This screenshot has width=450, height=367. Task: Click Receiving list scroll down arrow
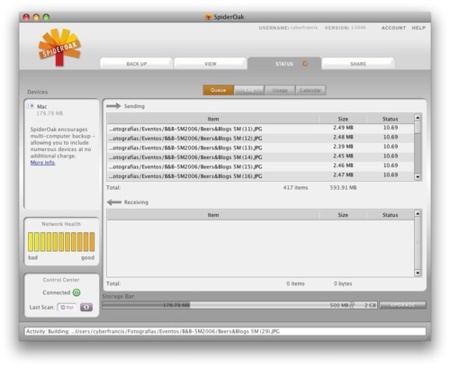click(417, 273)
